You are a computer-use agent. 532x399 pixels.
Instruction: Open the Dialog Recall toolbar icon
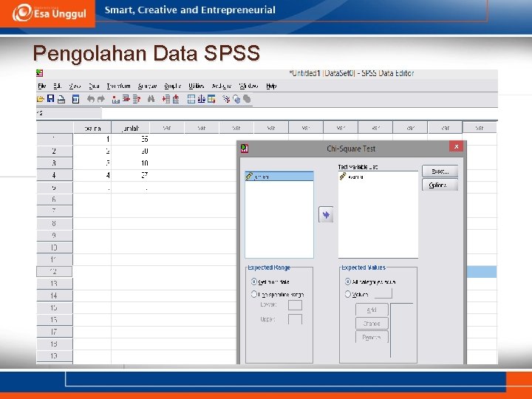75,99
